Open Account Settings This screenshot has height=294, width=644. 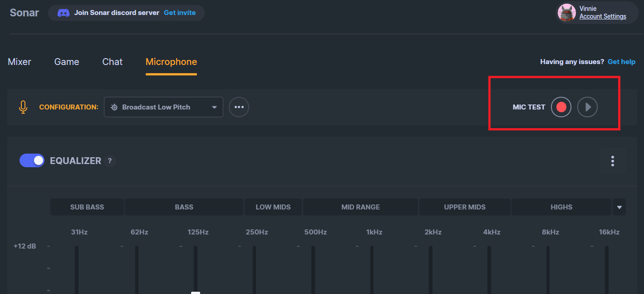[603, 16]
